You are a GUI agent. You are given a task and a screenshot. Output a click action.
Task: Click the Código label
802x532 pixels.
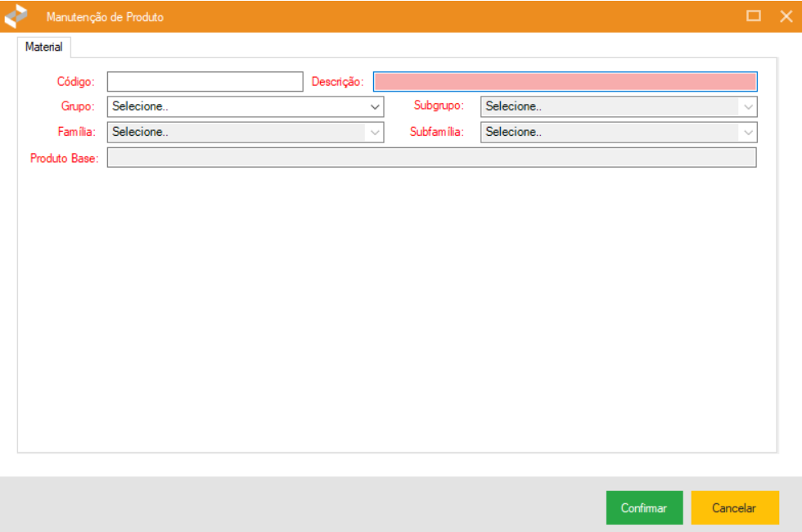coord(75,82)
